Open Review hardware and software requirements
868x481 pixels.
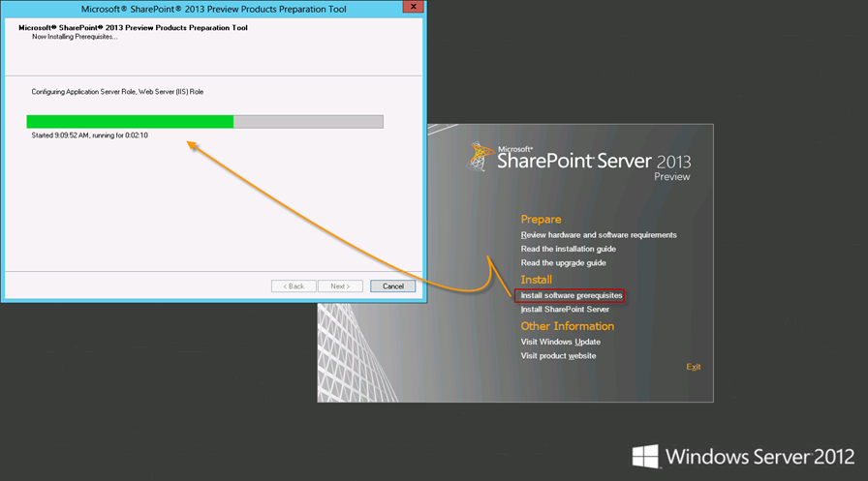(x=599, y=235)
